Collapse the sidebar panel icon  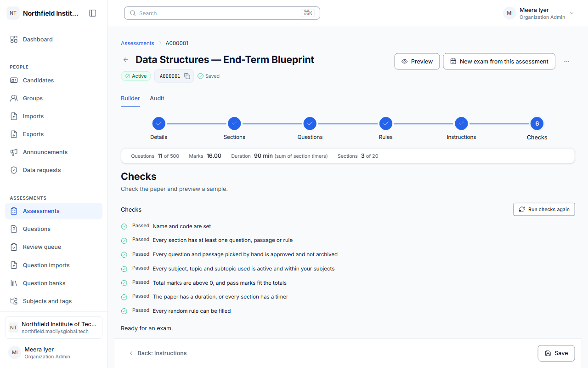(x=93, y=13)
